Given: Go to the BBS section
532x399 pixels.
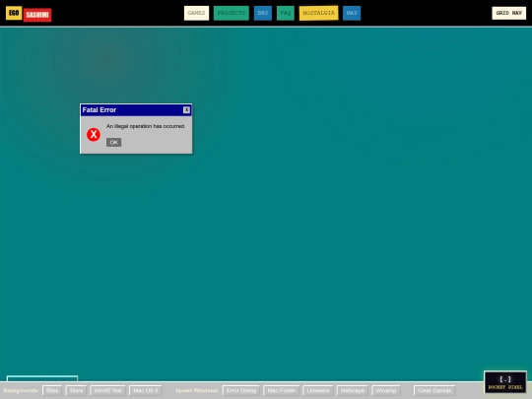Looking at the screenshot, I should click(x=263, y=13).
